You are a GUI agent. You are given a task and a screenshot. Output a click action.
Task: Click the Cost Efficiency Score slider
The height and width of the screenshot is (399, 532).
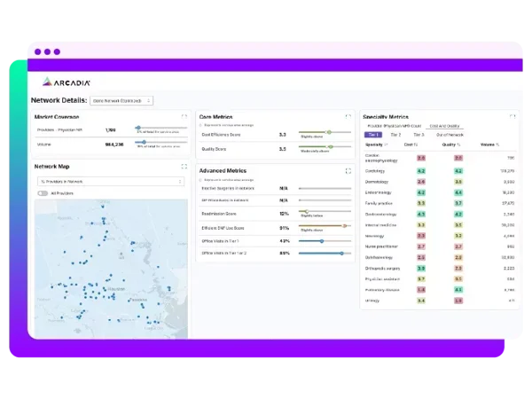coord(325,132)
